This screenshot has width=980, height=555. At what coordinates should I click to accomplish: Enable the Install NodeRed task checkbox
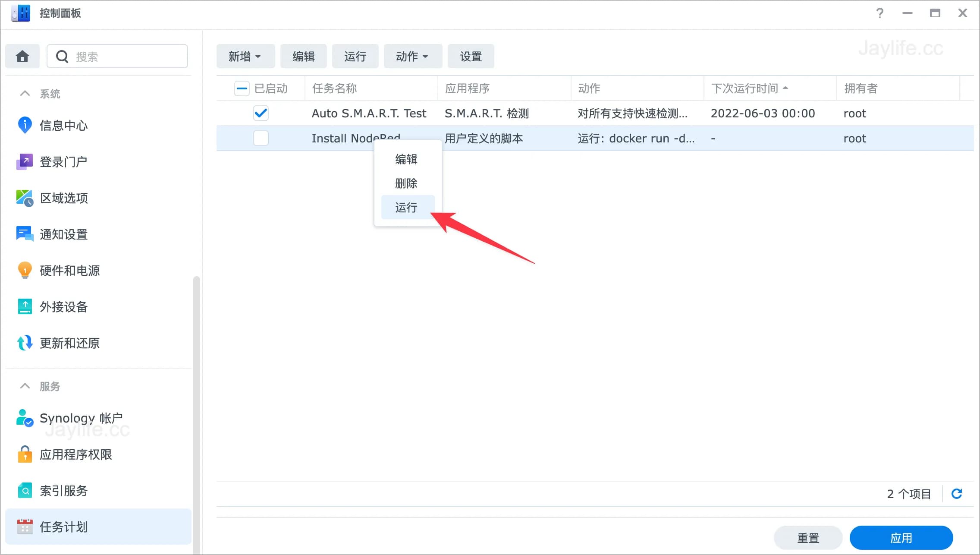[261, 138]
